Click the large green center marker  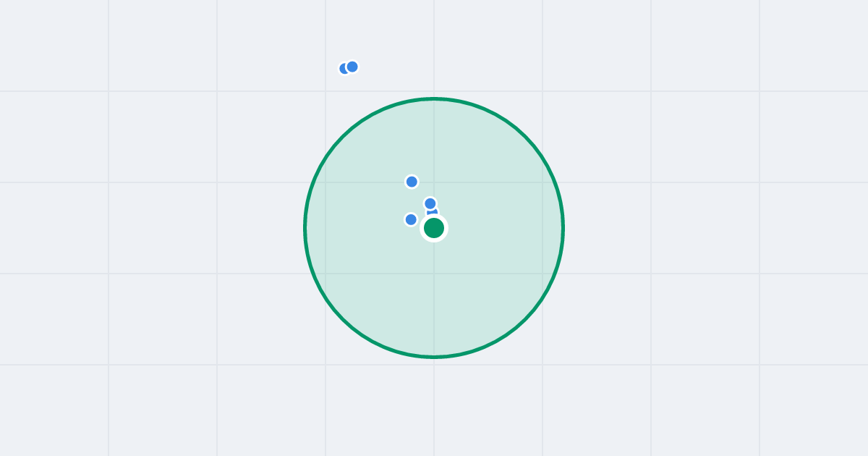(434, 228)
